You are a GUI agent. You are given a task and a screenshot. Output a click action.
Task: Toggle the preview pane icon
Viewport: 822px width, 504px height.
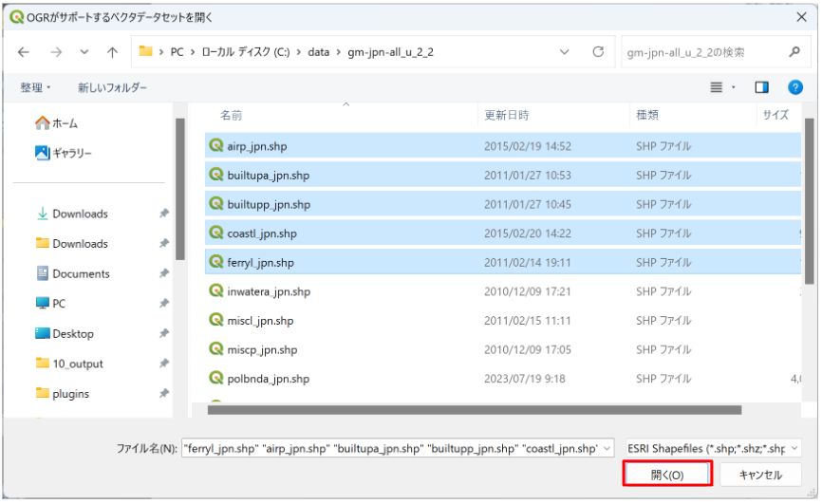[761, 87]
